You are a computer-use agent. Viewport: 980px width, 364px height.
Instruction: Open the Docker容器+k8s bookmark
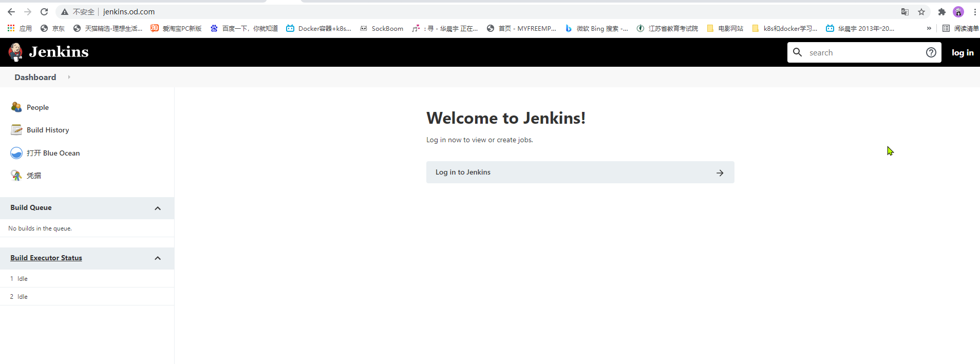pos(318,28)
